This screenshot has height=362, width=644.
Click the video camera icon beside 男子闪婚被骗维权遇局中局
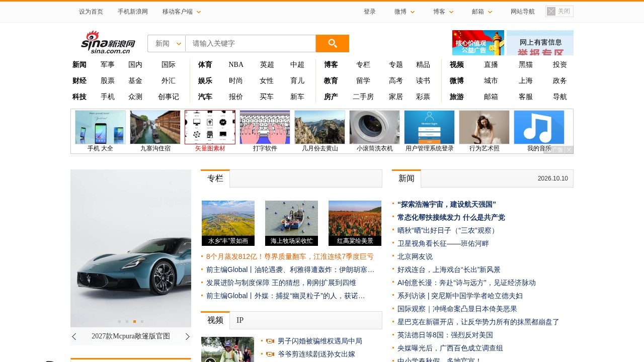[270, 341]
